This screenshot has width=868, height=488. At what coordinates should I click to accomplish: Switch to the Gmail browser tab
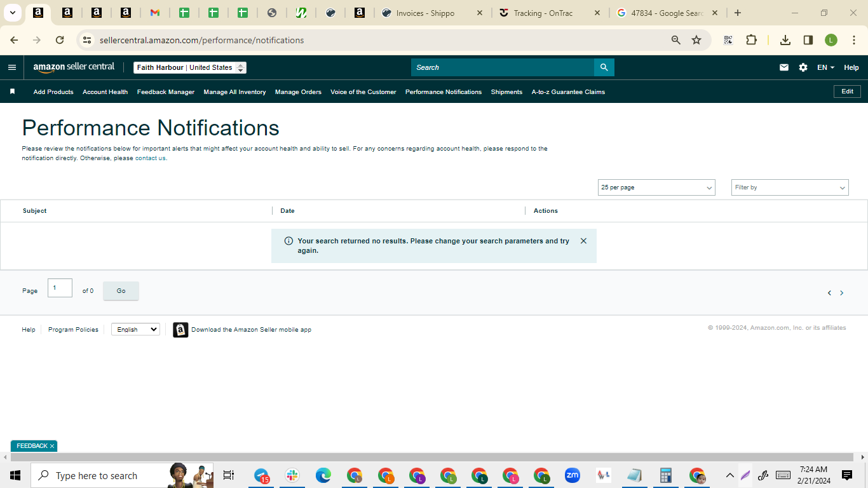tap(154, 13)
